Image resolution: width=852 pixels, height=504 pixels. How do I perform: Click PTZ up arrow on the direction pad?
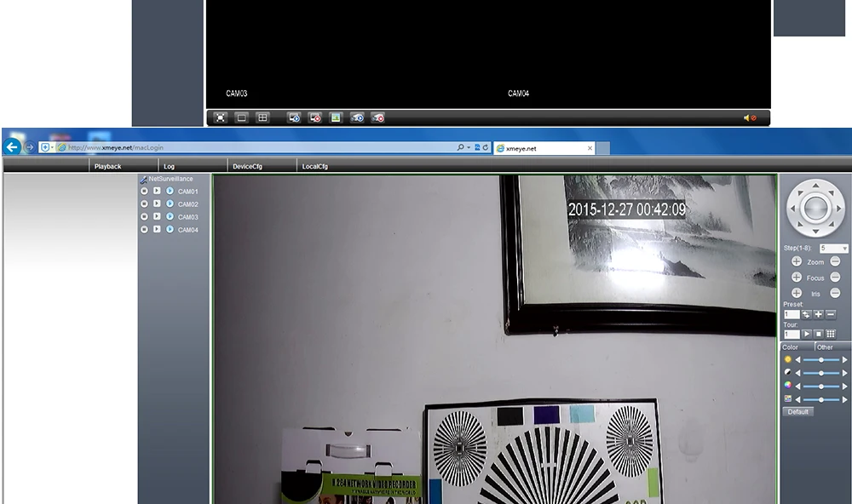(x=815, y=186)
